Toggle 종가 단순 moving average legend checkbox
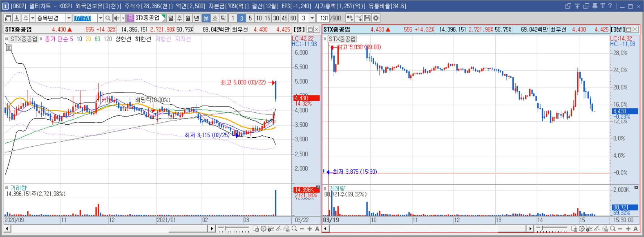Image resolution: width=644 pixels, height=237 pixels. 41,39
